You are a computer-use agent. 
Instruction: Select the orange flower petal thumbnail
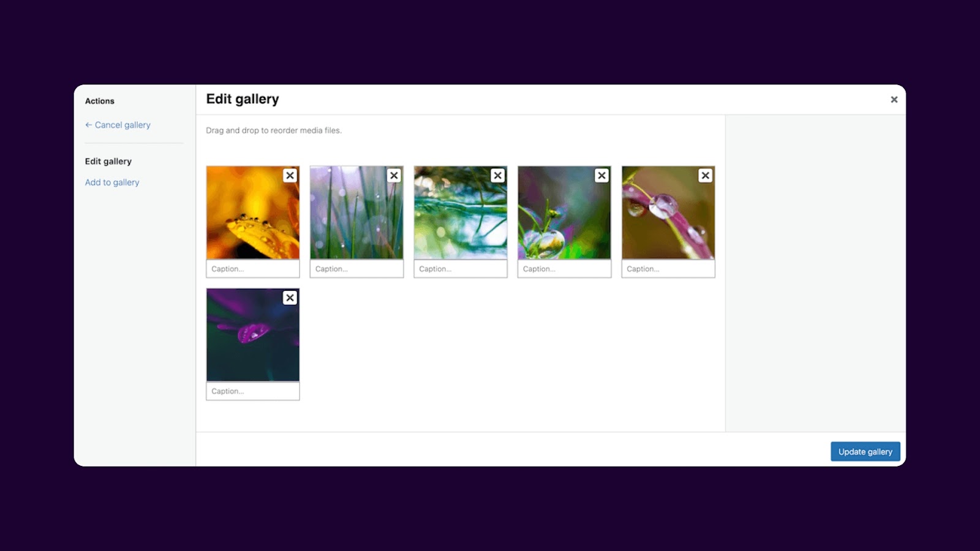tap(253, 212)
